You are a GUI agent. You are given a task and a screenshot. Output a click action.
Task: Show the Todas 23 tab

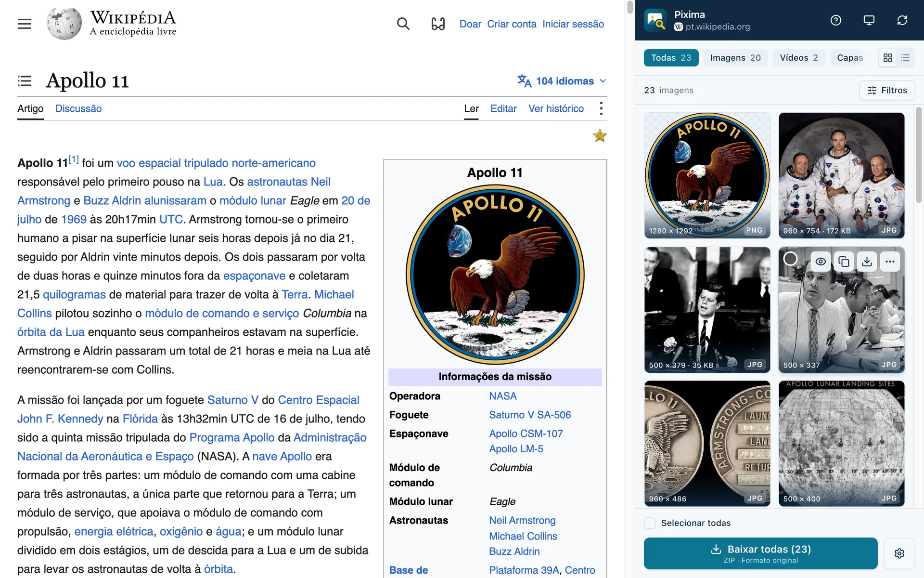point(671,58)
